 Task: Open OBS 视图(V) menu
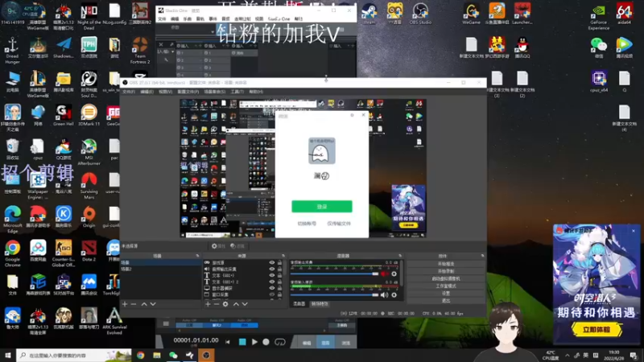tap(165, 92)
